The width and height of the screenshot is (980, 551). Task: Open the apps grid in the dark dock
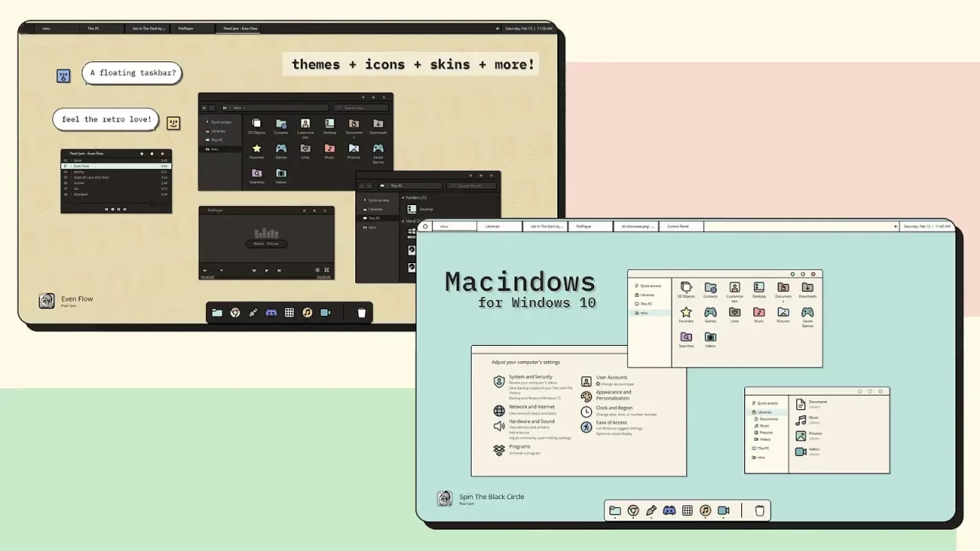tap(289, 313)
